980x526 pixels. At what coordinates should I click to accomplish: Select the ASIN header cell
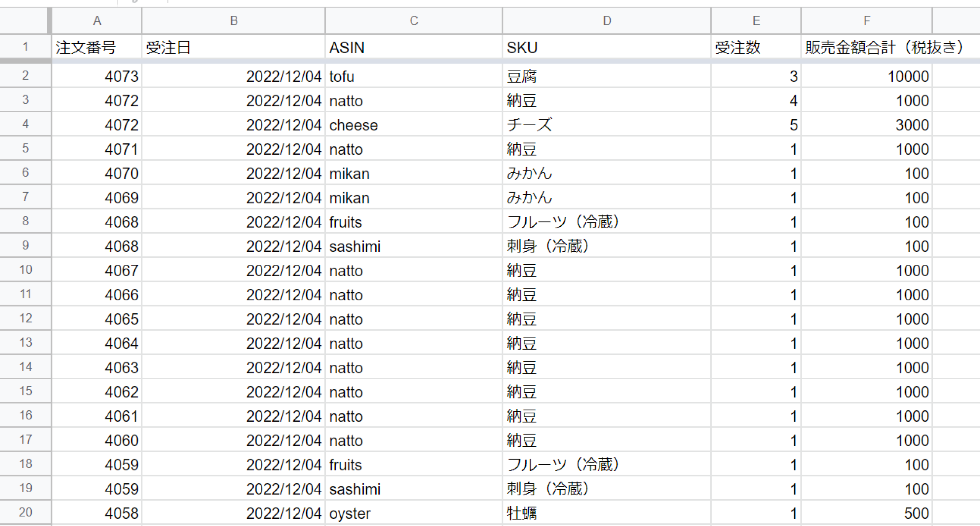pyautogui.click(x=413, y=48)
